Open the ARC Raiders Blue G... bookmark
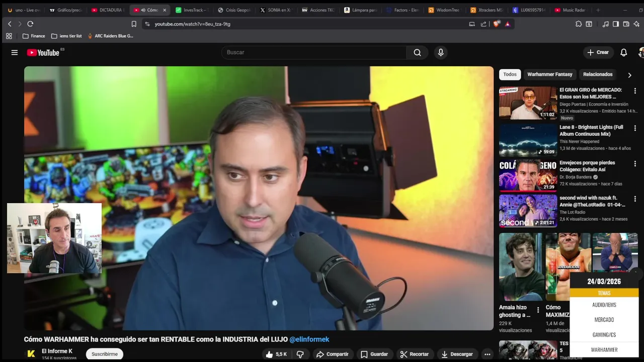 pos(110,36)
